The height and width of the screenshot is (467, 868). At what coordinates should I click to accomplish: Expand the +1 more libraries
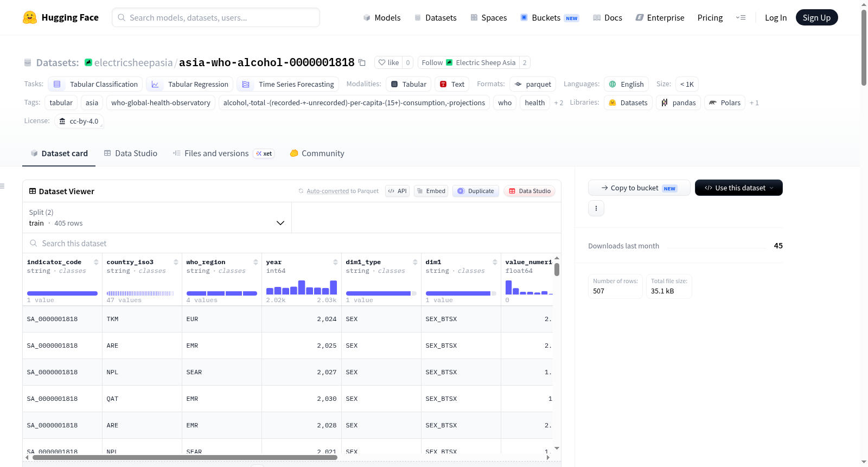tap(754, 103)
